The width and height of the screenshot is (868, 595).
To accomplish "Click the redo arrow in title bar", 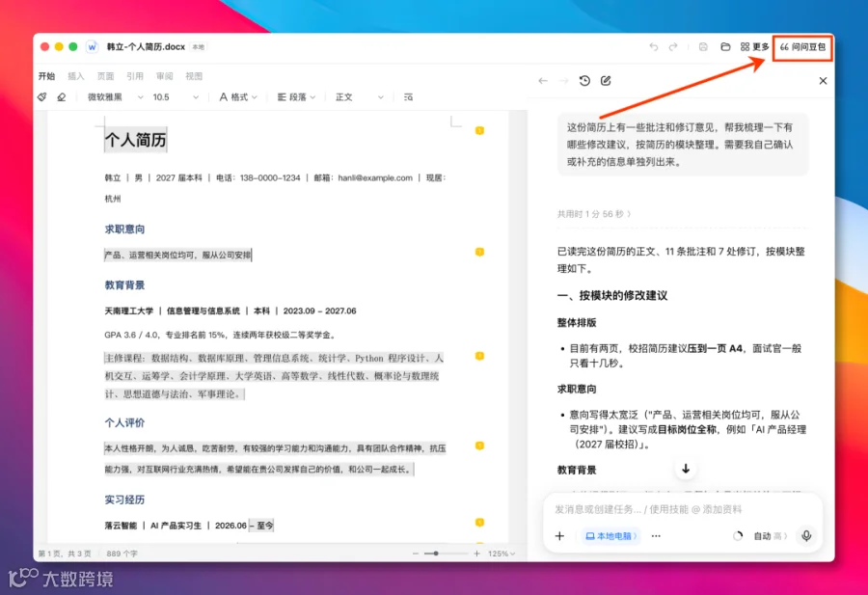I will click(x=673, y=47).
